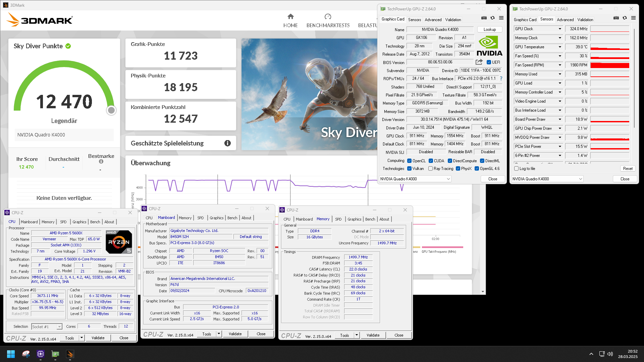The height and width of the screenshot is (362, 644).
Task: Open Windows Start menu
Action: click(11, 354)
